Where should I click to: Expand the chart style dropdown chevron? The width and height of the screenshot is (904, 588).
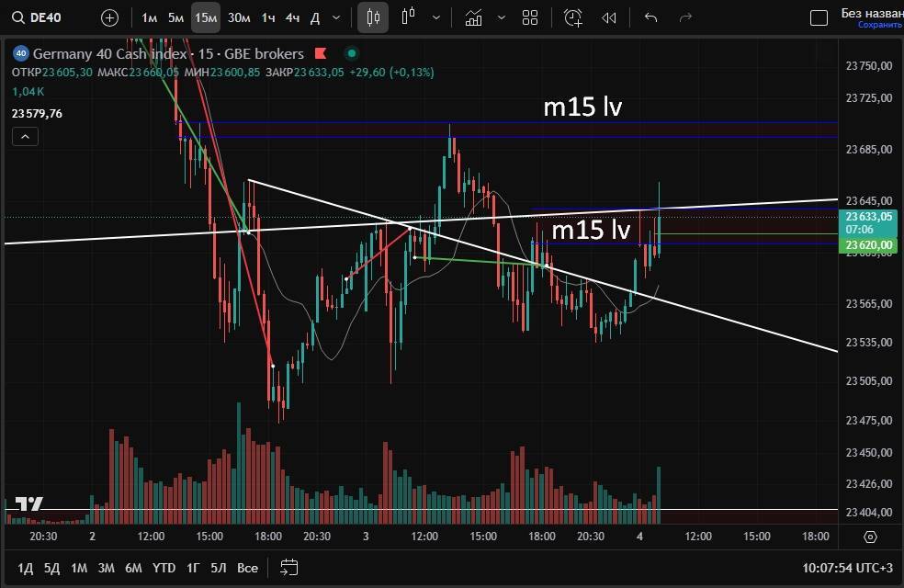[x=436, y=17]
